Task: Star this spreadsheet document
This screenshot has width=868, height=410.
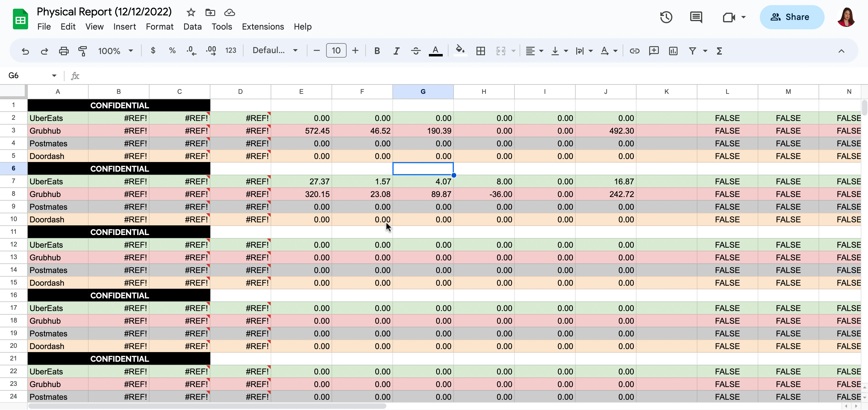Action: [x=191, y=12]
